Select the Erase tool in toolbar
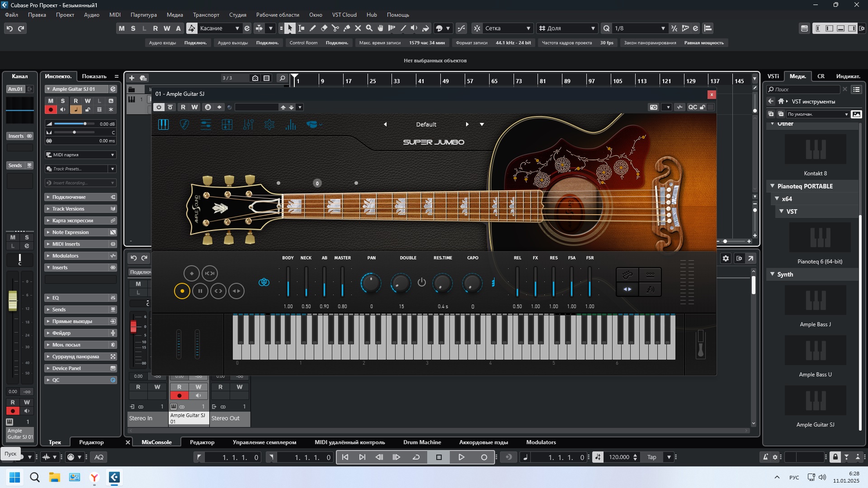This screenshot has width=868, height=488. pyautogui.click(x=324, y=28)
